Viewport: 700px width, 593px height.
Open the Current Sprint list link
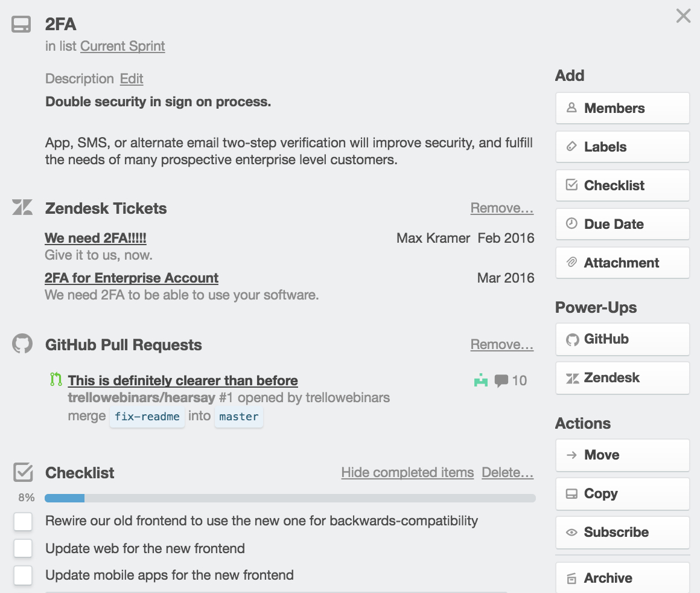122,46
